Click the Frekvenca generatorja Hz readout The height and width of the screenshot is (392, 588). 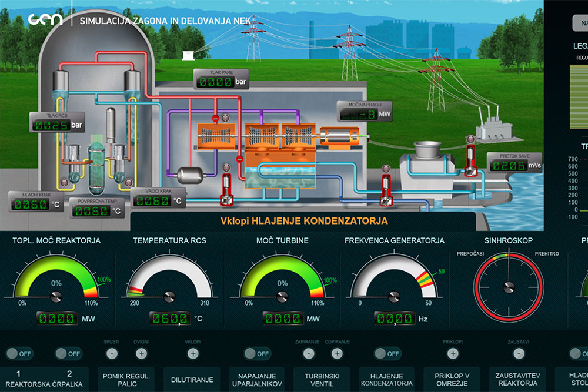[x=395, y=319]
